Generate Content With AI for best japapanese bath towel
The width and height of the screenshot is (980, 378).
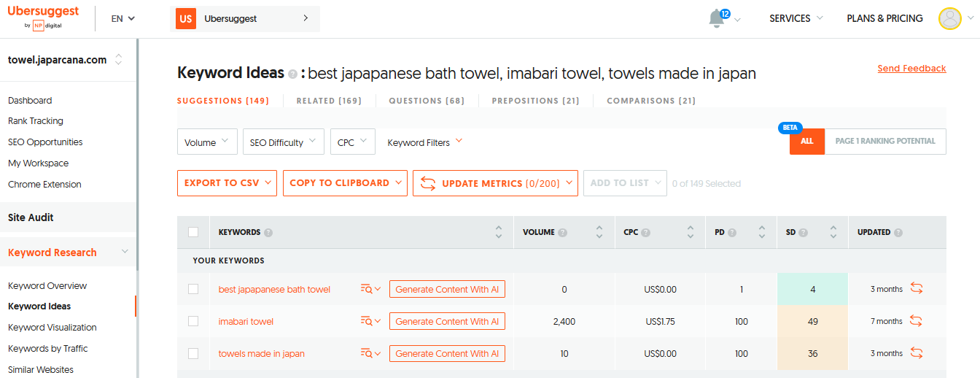(x=447, y=289)
